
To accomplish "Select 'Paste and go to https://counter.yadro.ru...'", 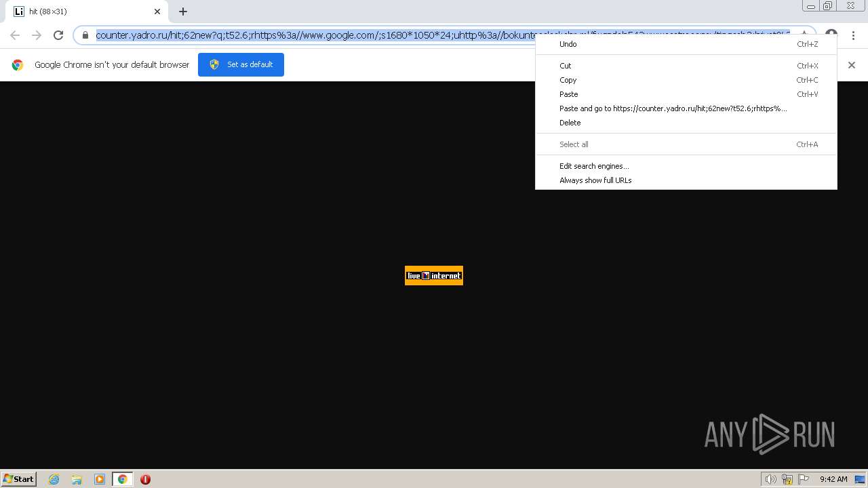I will (686, 108).
